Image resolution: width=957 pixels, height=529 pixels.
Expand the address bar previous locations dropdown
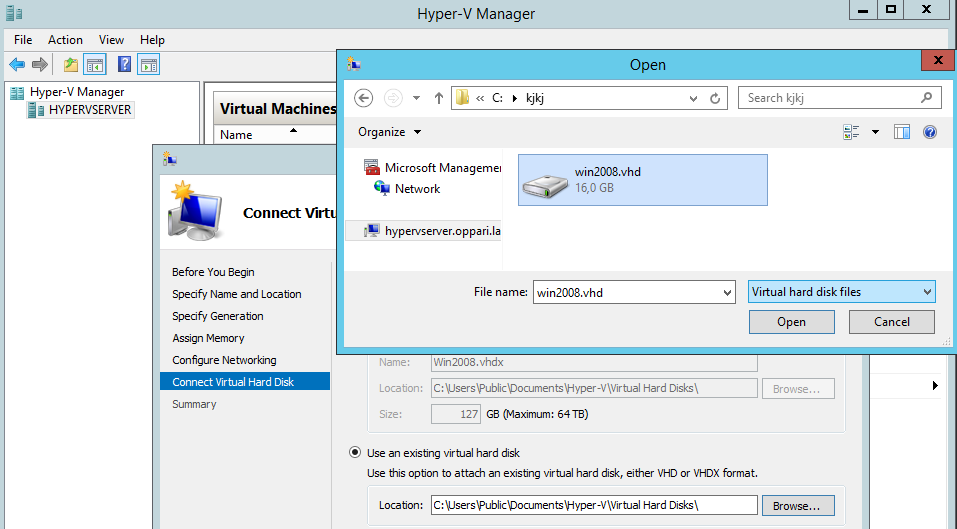[x=693, y=98]
